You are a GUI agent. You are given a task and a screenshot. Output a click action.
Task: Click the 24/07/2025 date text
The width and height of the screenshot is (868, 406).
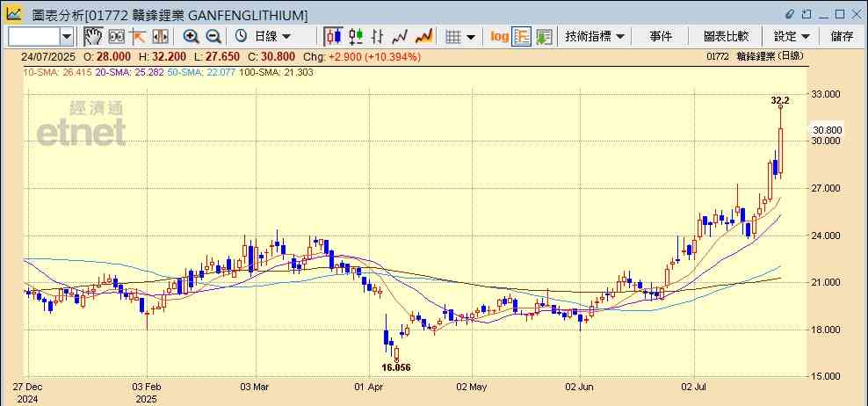point(47,56)
